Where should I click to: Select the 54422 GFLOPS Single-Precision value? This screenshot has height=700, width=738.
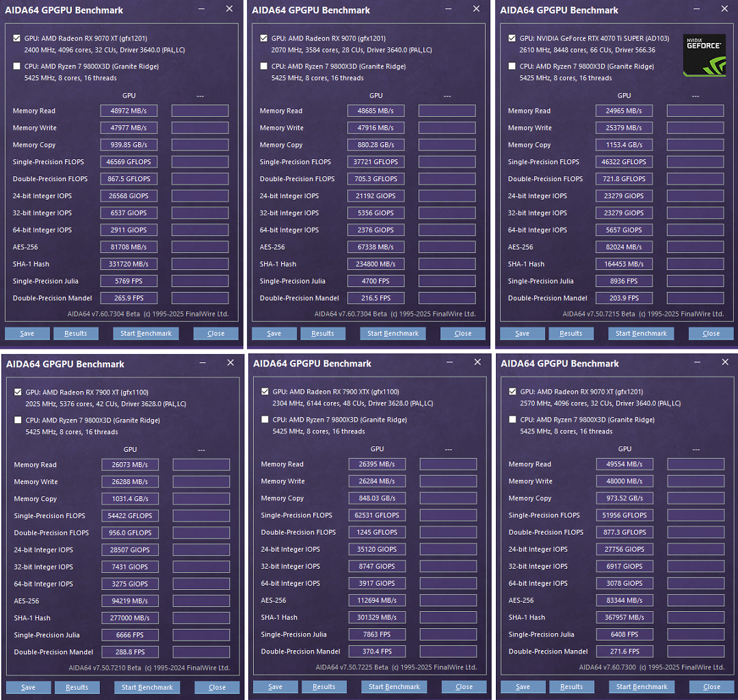click(130, 515)
